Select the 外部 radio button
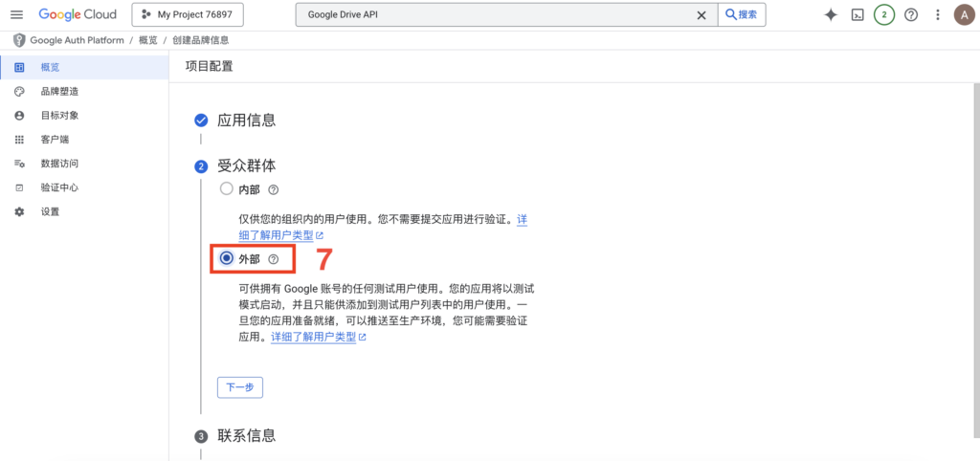The image size is (980, 461). coord(227,258)
